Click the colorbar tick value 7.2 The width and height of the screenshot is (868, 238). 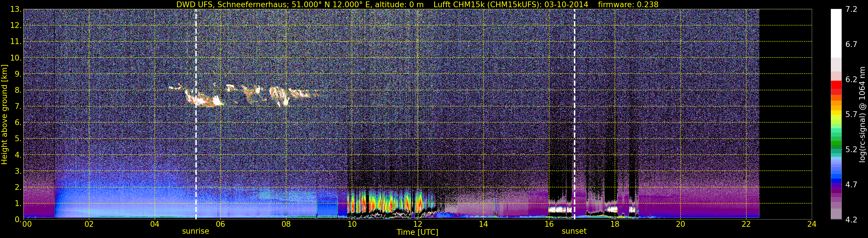click(x=851, y=10)
